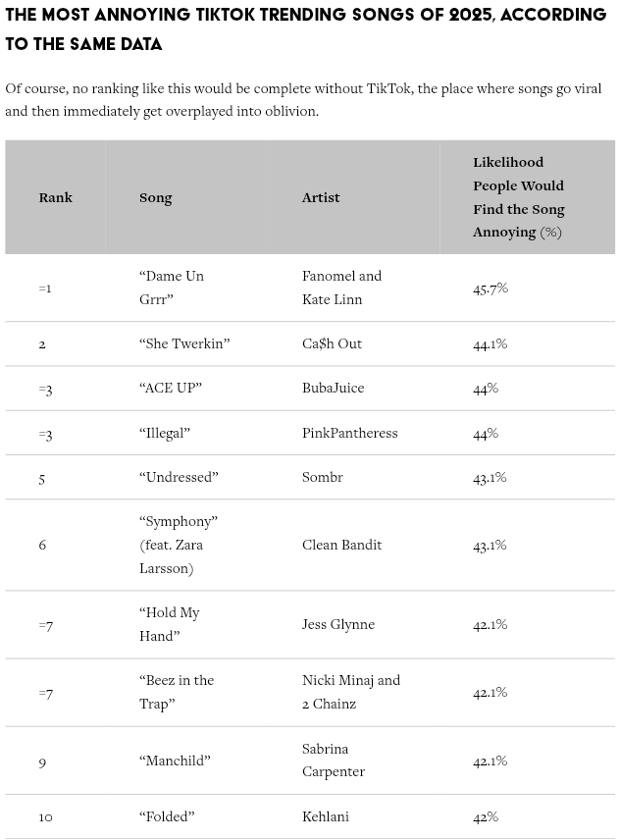Viewport: 620px width, 840px height.
Task: Click the Clean Bandit artist name
Action: (x=341, y=545)
